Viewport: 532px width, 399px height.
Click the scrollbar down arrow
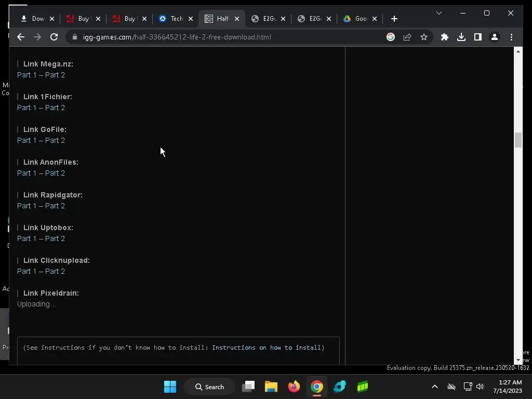point(518,361)
